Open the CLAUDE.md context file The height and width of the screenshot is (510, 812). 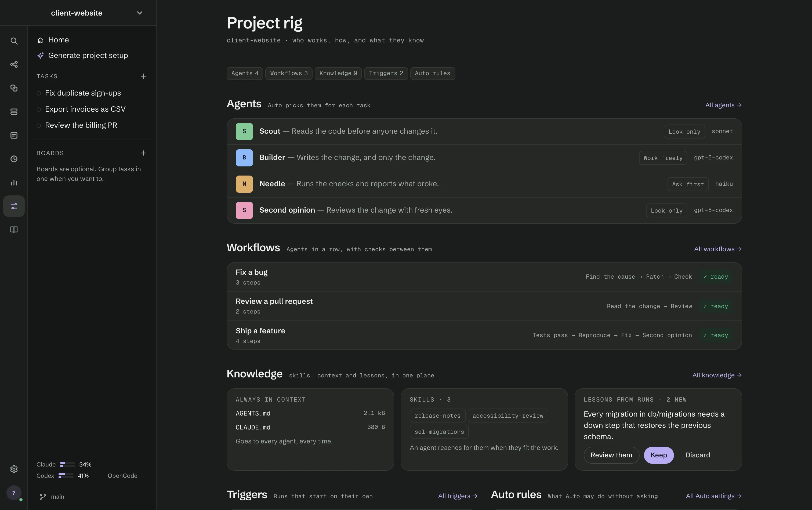tap(310, 427)
